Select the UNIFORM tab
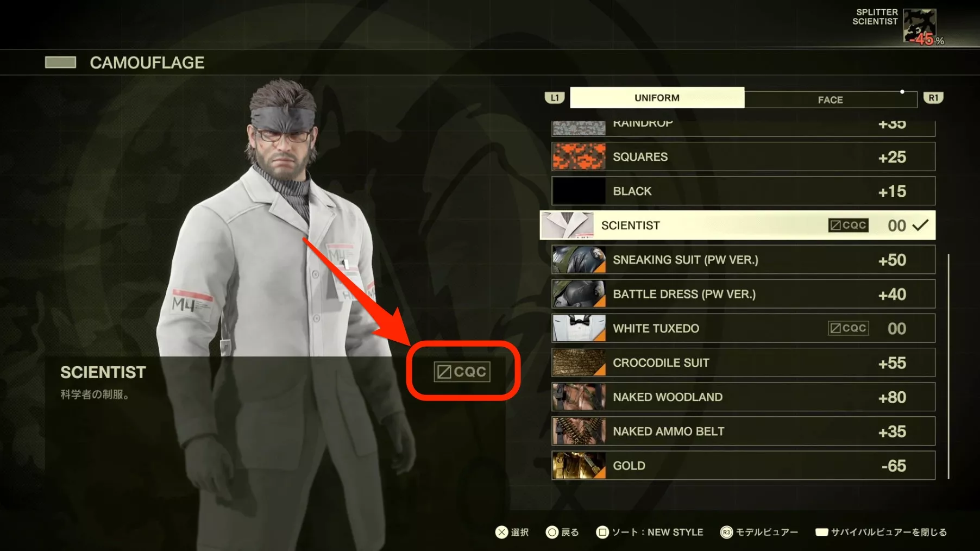The width and height of the screenshot is (980, 551). (x=657, y=98)
